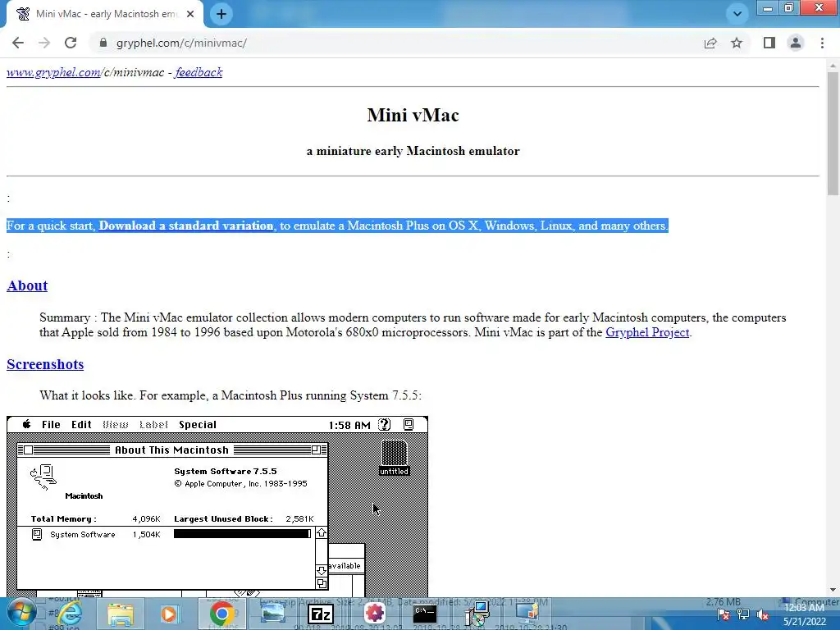The width and height of the screenshot is (840, 630).
Task: Open 7-Zip from the taskbar
Action: click(x=322, y=614)
